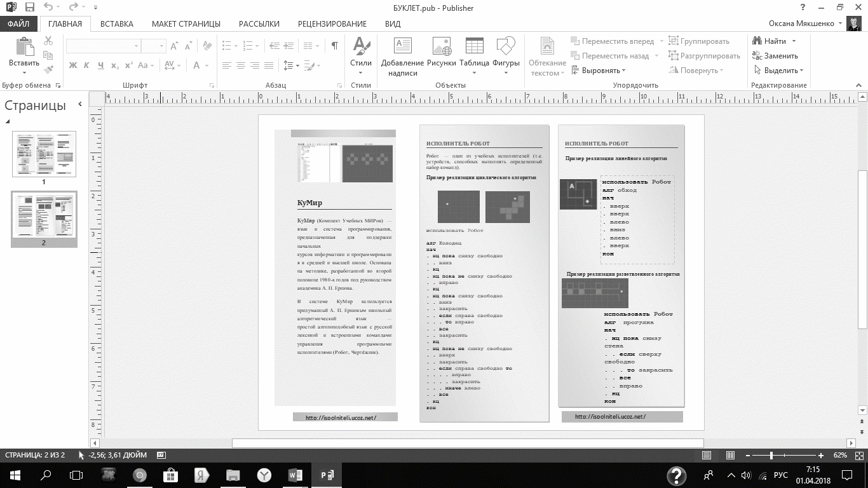Click the 62% zoom level button
This screenshot has height=488, width=868.
tap(840, 456)
